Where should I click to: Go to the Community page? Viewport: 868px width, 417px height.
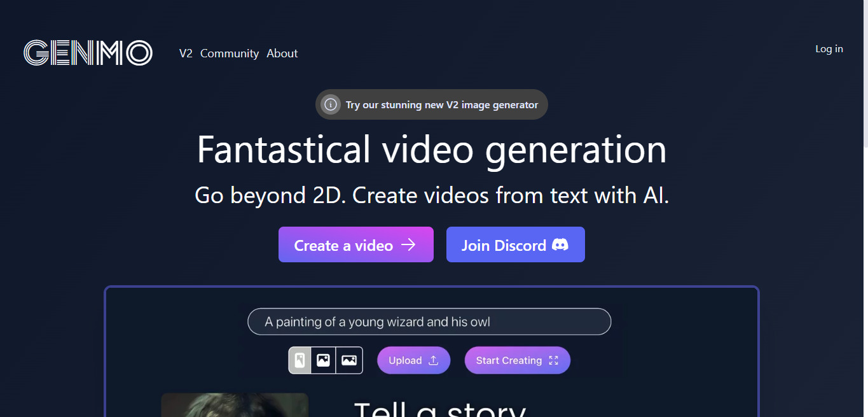pyautogui.click(x=230, y=53)
